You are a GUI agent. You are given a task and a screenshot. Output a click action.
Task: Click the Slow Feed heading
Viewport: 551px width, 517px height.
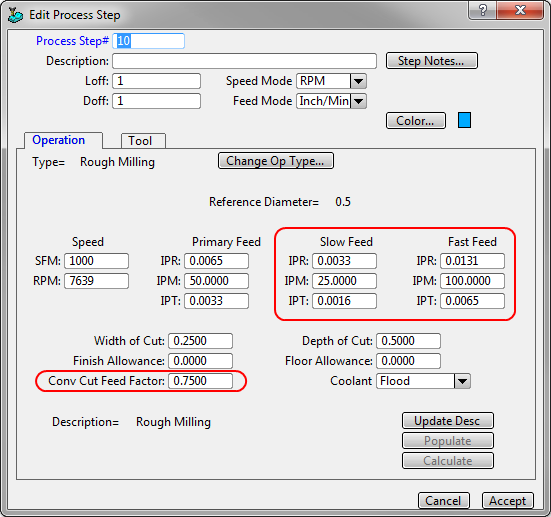click(x=346, y=242)
